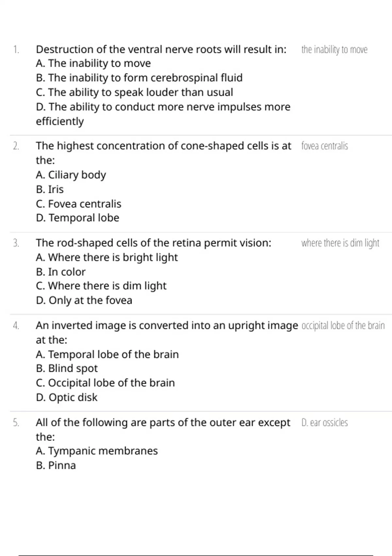Select option B. Blind spot
The image size is (392, 556).
(x=67, y=368)
